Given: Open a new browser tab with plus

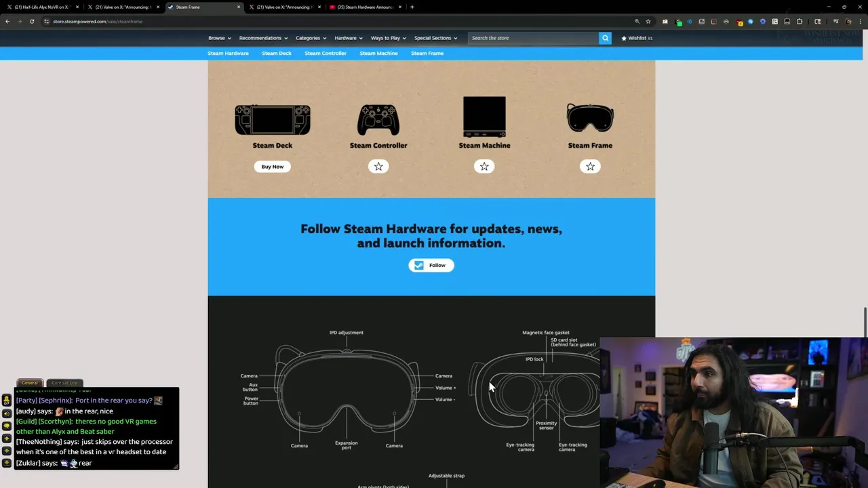Looking at the screenshot, I should (412, 7).
